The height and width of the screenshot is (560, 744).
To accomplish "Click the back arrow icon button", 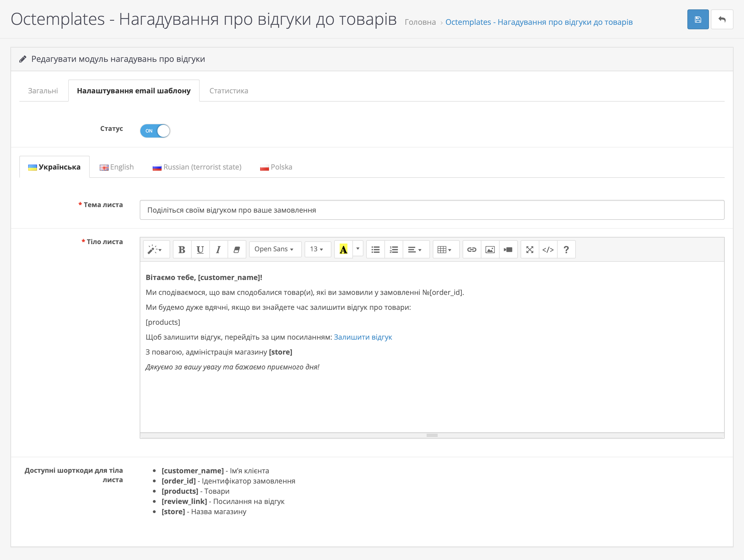I will [722, 20].
